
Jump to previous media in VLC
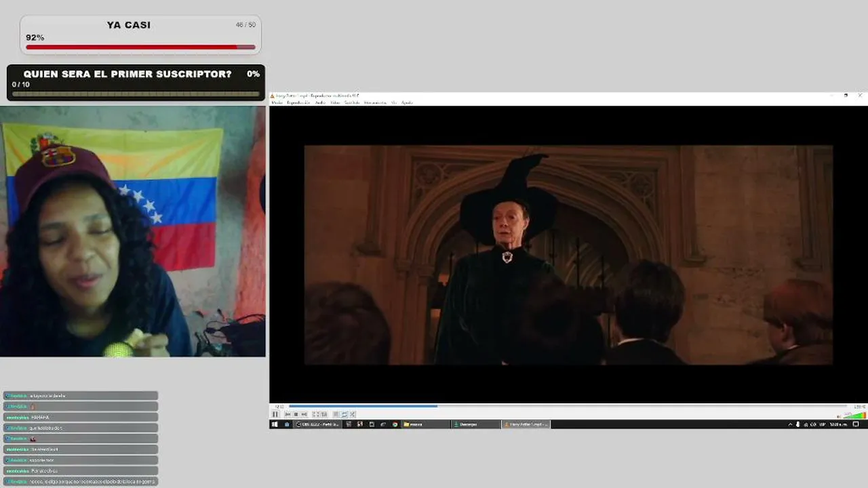(288, 414)
